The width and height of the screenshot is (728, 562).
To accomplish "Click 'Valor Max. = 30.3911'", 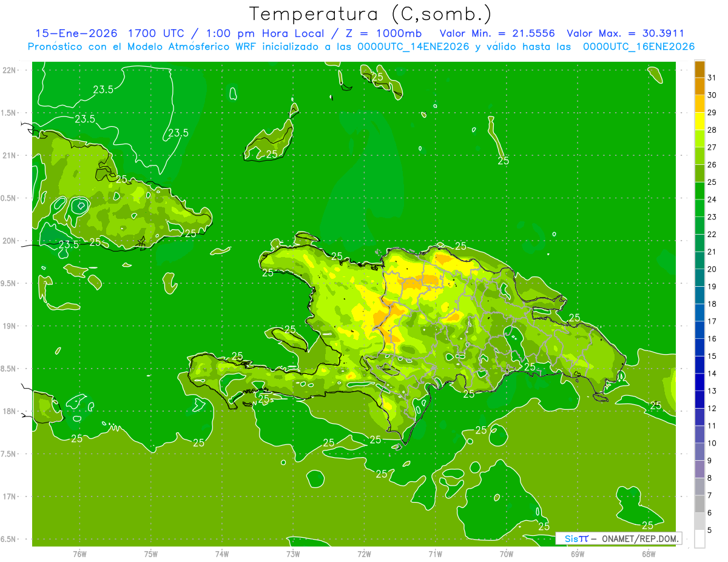I will click(x=625, y=33).
